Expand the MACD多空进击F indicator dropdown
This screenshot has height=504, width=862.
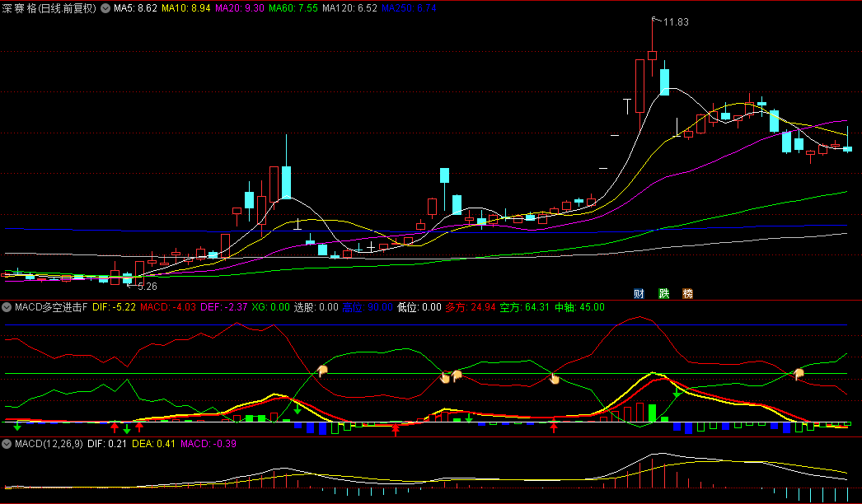pos(7,307)
